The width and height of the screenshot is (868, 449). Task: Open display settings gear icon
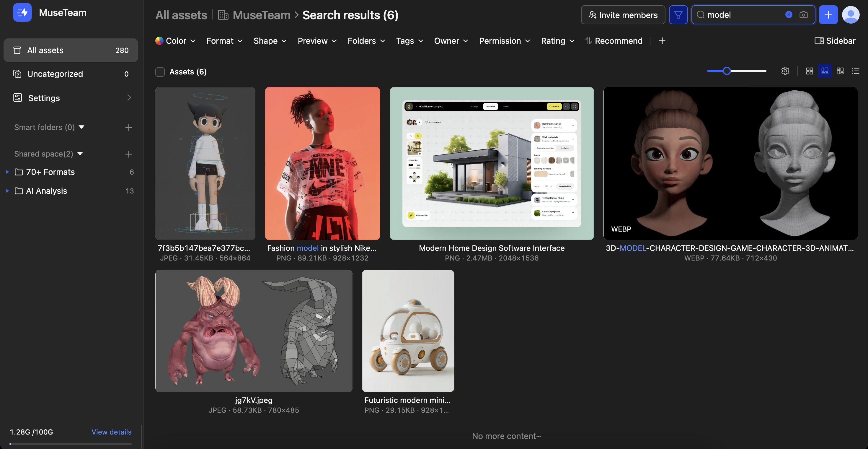785,71
